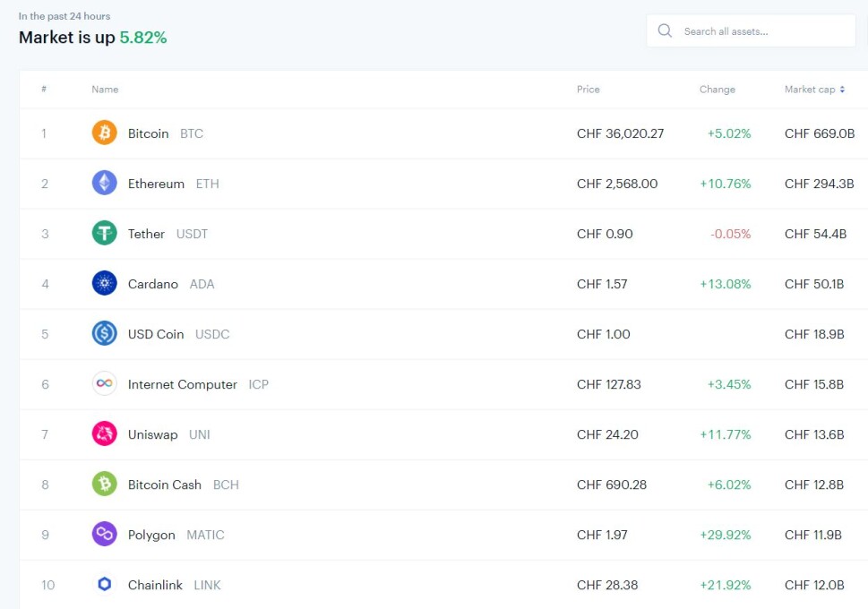Viewport: 868px width, 609px height.
Task: Sort by the Price column header
Action: [x=588, y=90]
